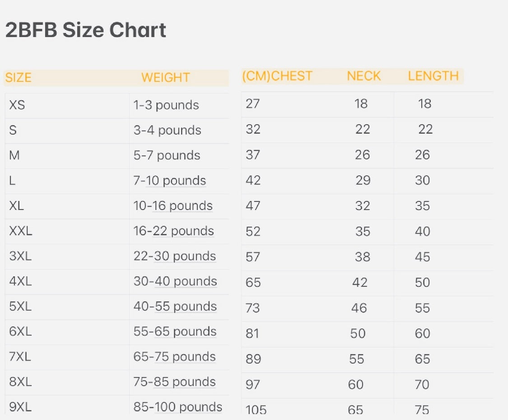Click the LENGTH column header
508x420 pixels.
coord(433,76)
